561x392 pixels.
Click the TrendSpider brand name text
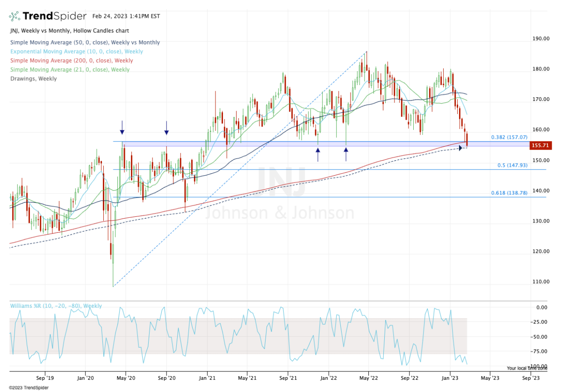[x=55, y=16]
